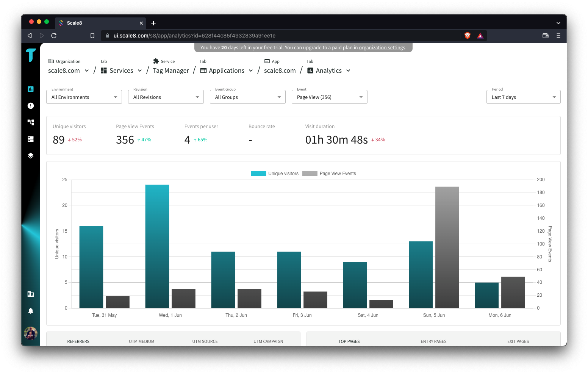Open Brave Shields icon
Image resolution: width=588 pixels, height=374 pixels.
468,36
